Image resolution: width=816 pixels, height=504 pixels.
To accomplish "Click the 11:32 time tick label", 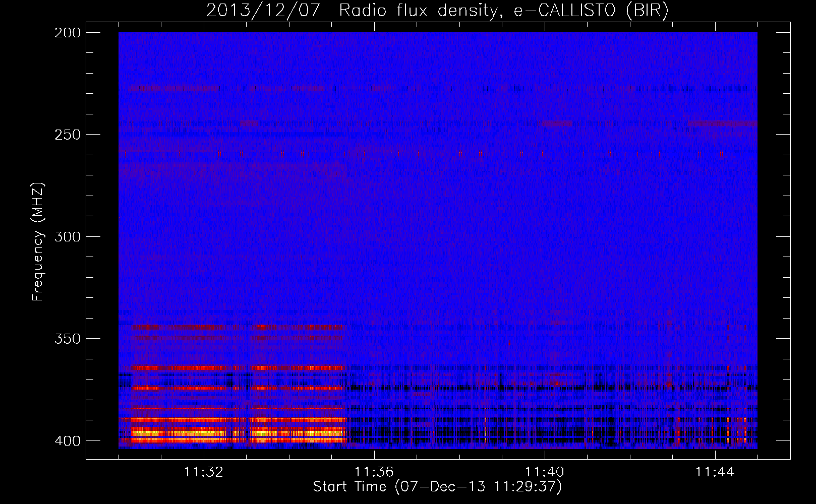I will coord(204,472).
